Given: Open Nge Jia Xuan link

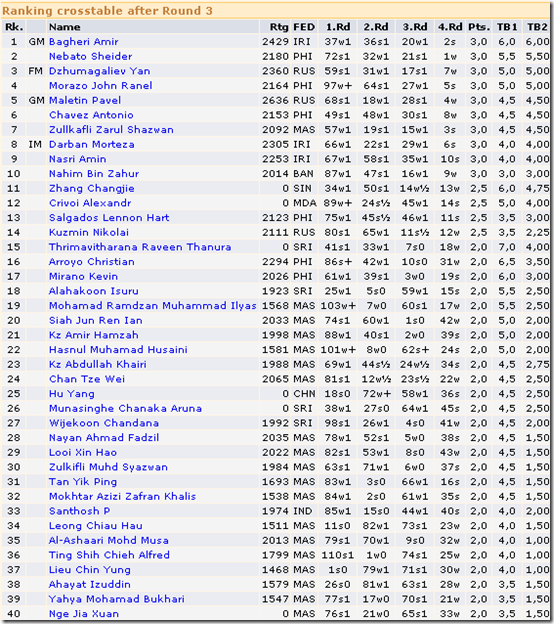Looking at the screenshot, I should pos(84,614).
